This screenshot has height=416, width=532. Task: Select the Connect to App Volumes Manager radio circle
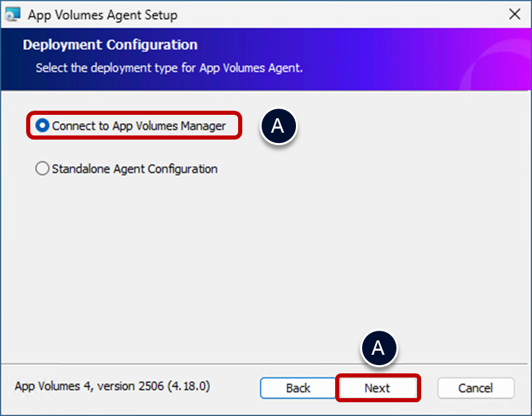[x=43, y=126]
